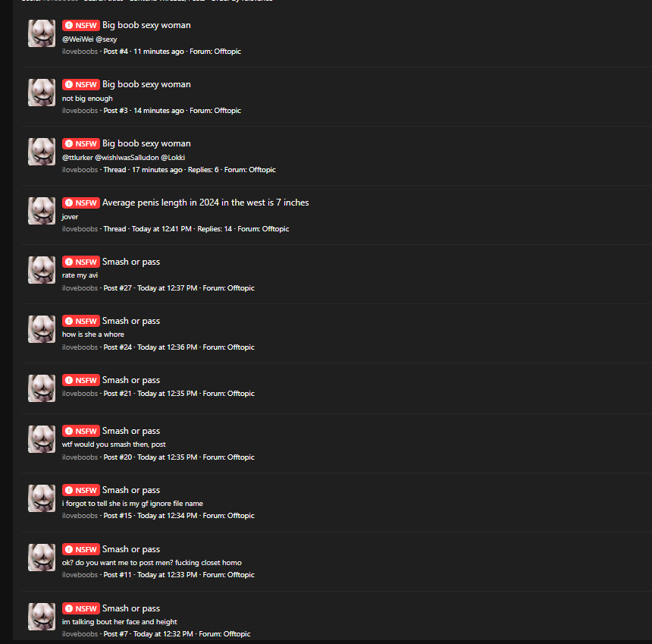This screenshot has height=644, width=652.
Task: Click the NSFW badge on the Post #7 result
Action: [81, 608]
